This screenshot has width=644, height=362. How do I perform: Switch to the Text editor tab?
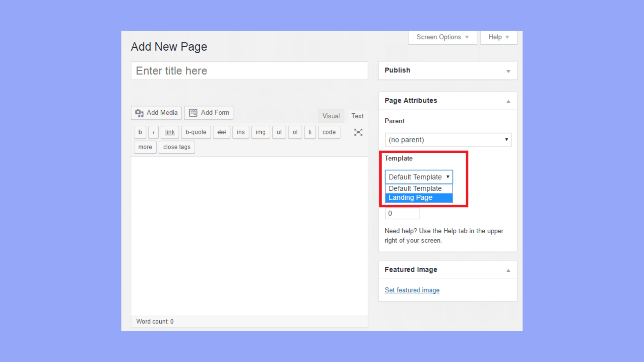[x=357, y=116]
